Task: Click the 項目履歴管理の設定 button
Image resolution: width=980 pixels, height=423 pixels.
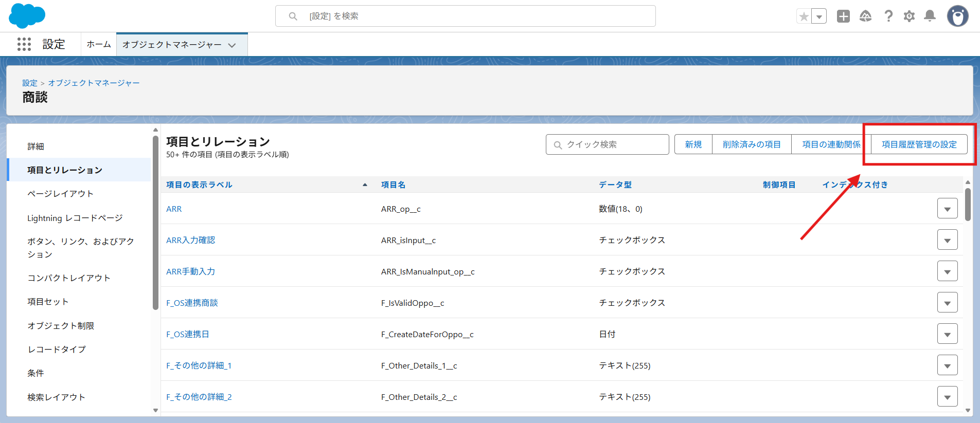Action: tap(919, 144)
